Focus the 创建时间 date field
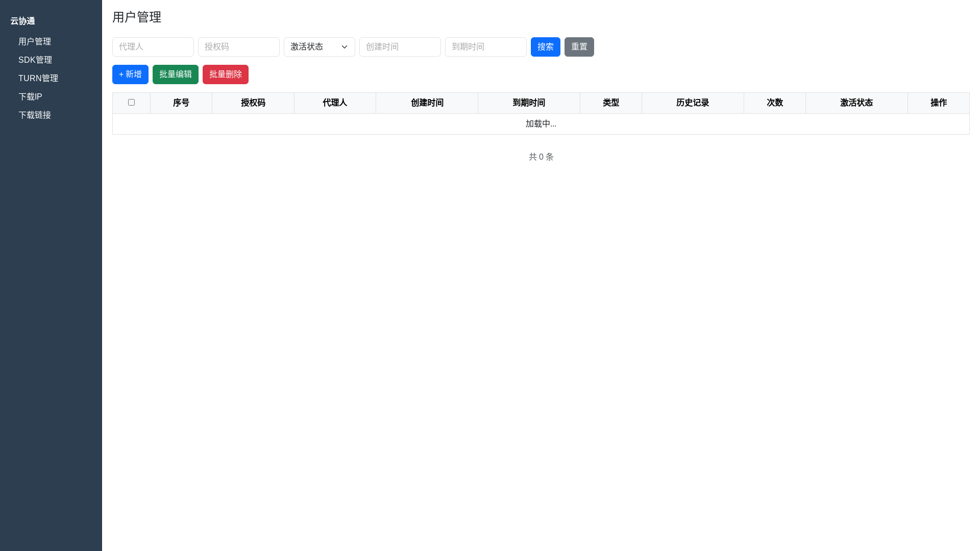Viewport: 980px width, 551px height. [x=400, y=47]
